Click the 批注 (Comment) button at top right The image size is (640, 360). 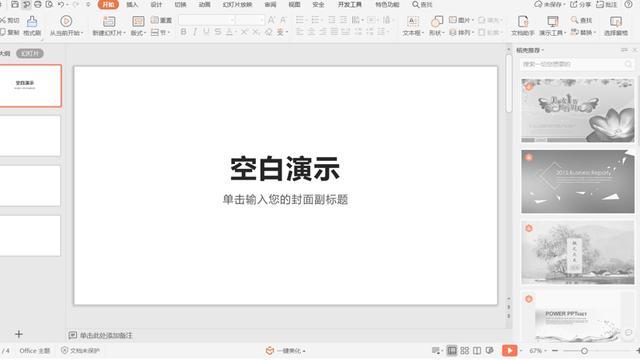607,4
